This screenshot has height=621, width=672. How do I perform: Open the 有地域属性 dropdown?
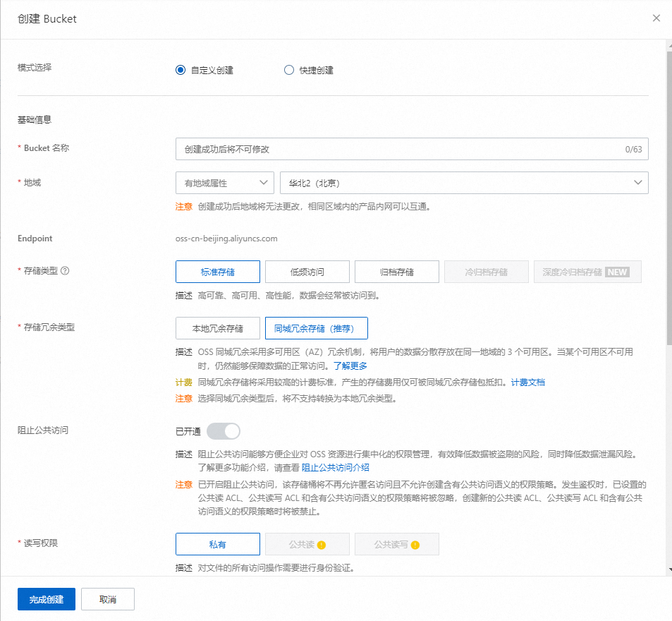(x=224, y=183)
